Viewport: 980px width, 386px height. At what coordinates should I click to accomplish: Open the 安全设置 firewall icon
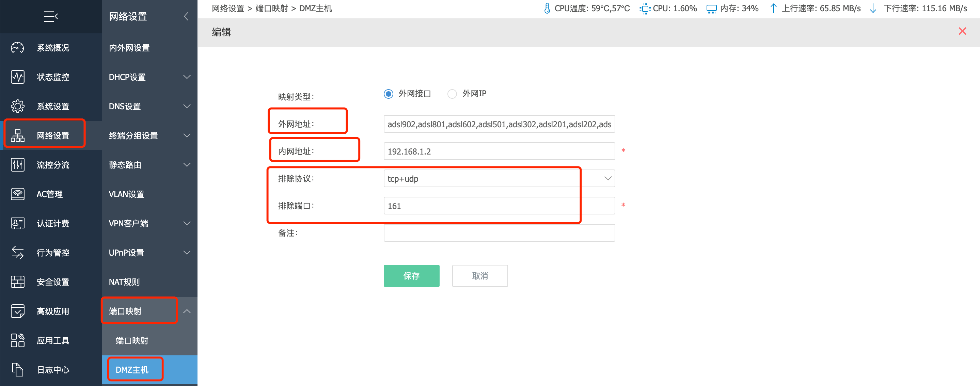point(17,282)
